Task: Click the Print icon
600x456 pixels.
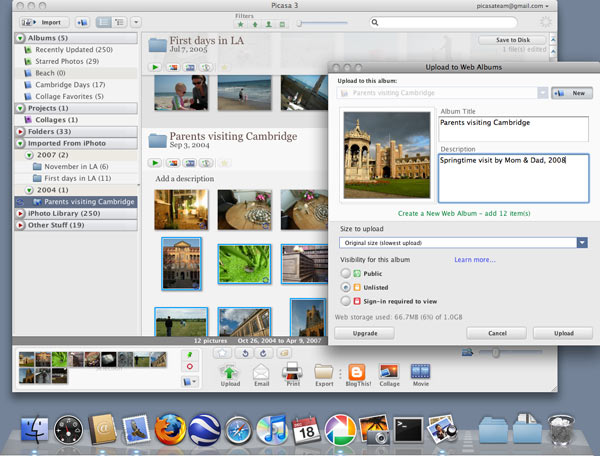Action: pos(293,374)
